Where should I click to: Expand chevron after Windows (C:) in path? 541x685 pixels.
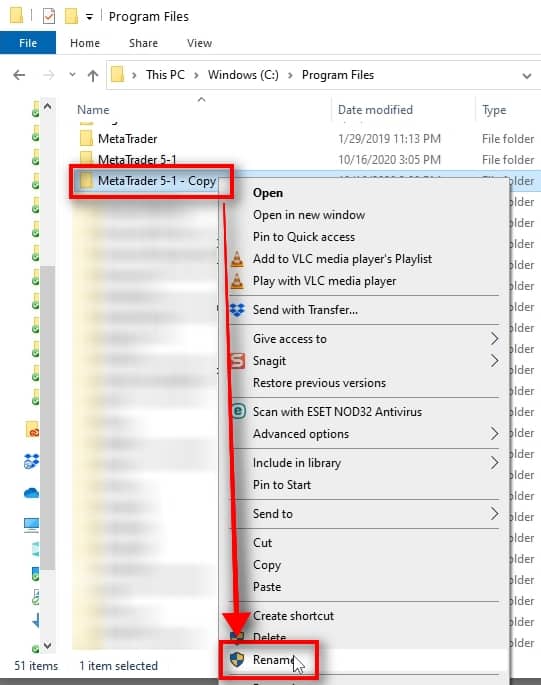290,75
